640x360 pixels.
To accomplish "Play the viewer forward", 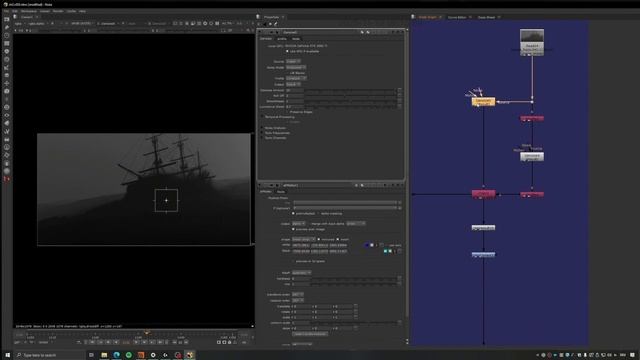I will 136,342.
